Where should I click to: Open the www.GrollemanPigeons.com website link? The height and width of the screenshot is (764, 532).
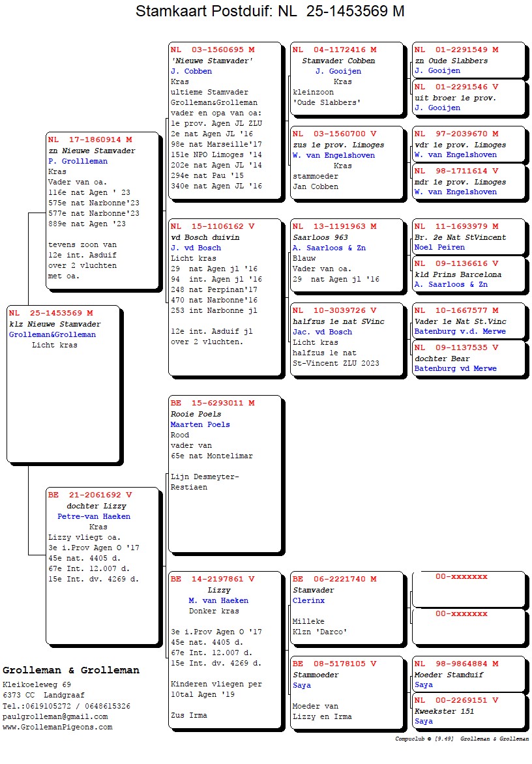tap(57, 727)
